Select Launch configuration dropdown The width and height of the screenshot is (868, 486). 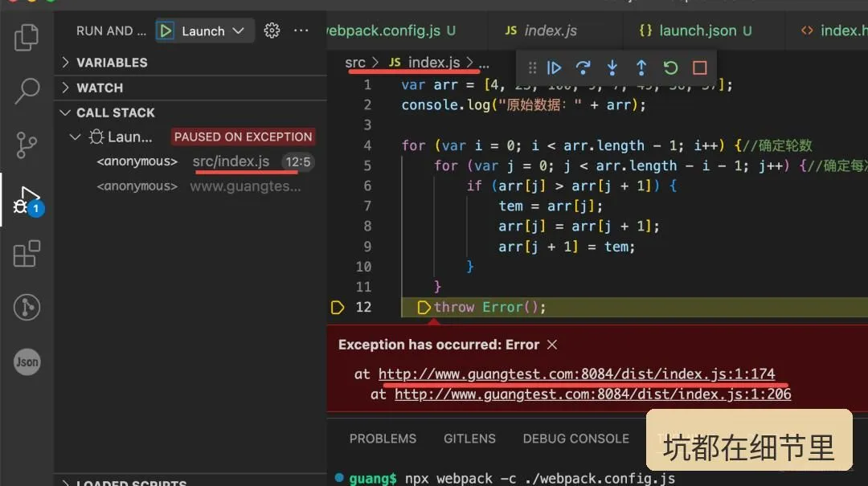tap(212, 31)
